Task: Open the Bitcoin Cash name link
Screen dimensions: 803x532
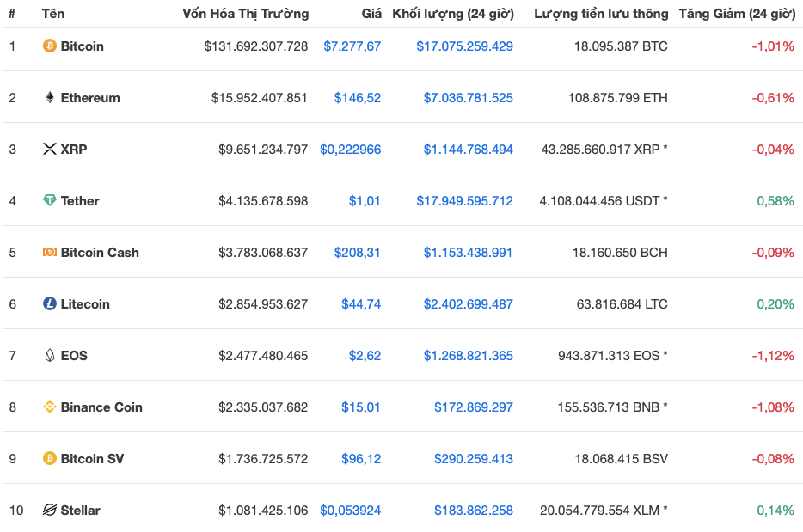Action: [100, 253]
